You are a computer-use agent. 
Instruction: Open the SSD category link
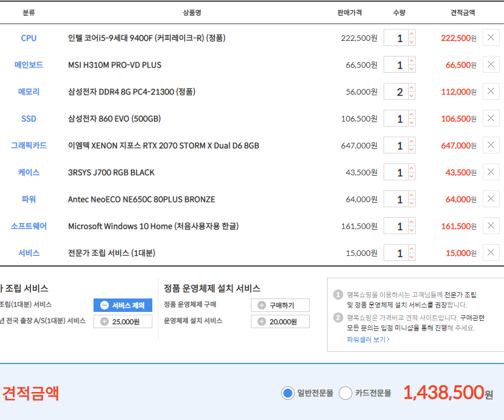point(29,119)
